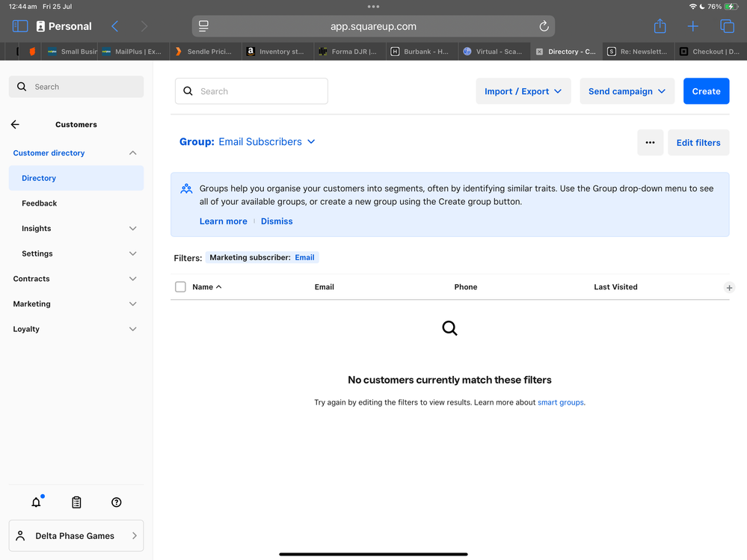Image resolution: width=747 pixels, height=560 pixels.
Task: Tap the Safari share icon
Action: click(x=660, y=26)
